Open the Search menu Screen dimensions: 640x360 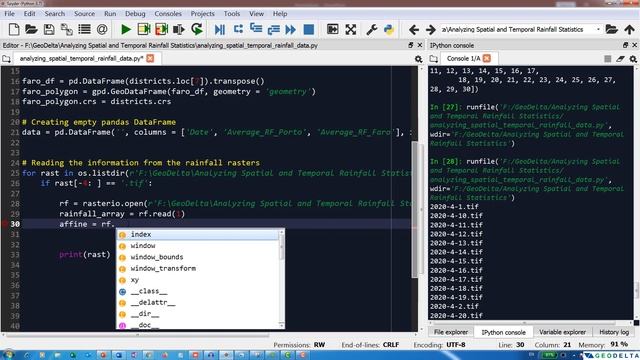coord(55,13)
